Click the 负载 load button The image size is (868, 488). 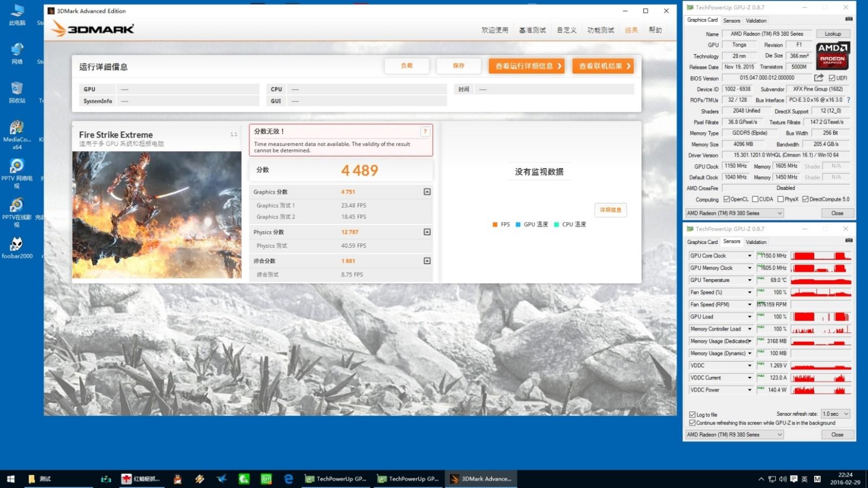[x=407, y=66]
